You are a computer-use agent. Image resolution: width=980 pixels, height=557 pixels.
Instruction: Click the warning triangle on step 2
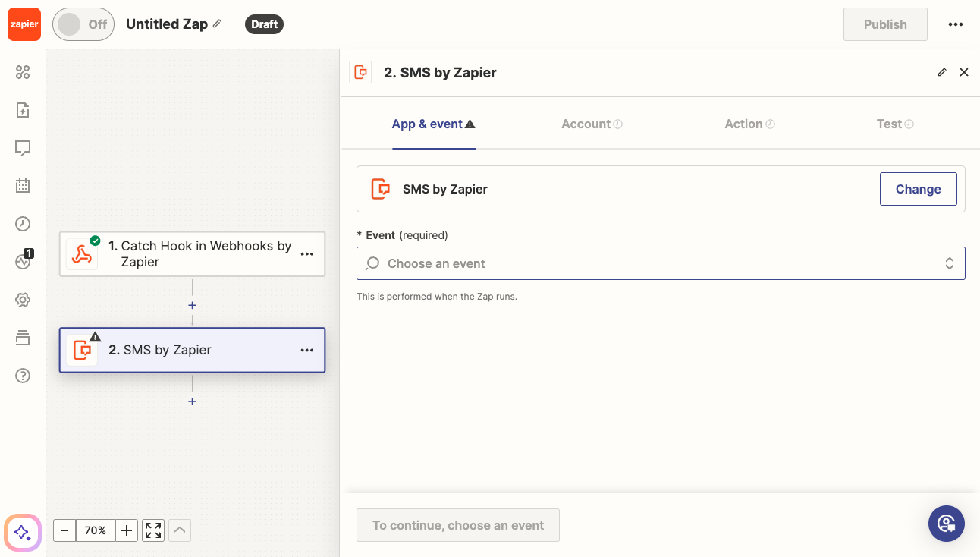95,336
